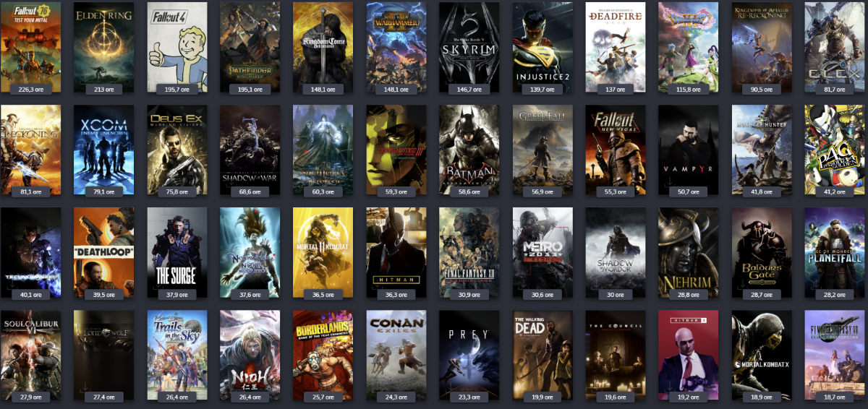Screen dimensions: 868x409
Task: Select the XCOM Enemy Unknown cover
Action: pyautogui.click(x=104, y=150)
